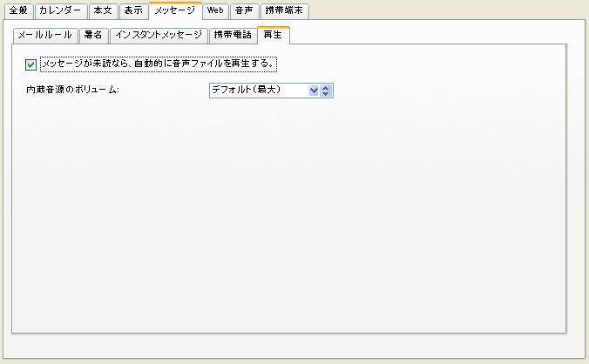Switch to the Web tab
589x364 pixels.
(215, 10)
